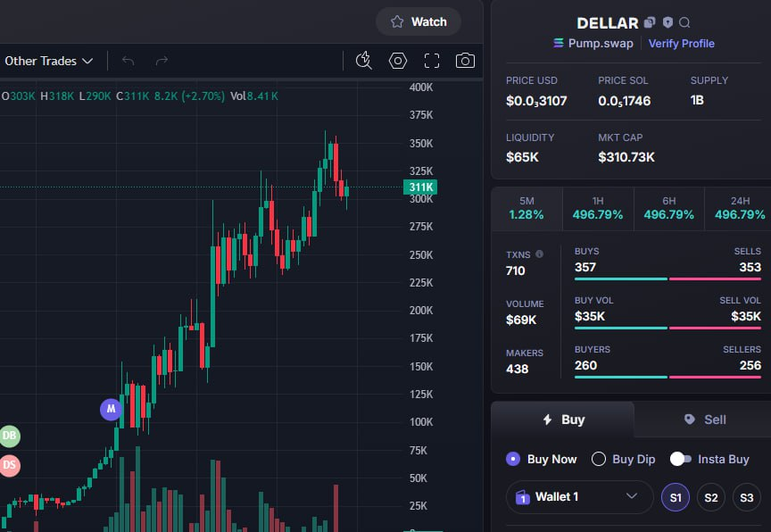The image size is (771, 532).
Task: Open the quick search lightning icon
Action: click(x=364, y=61)
